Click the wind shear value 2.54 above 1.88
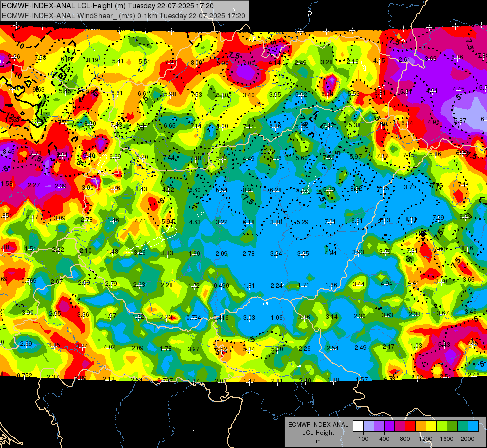The image size is (487, 448). [x=333, y=348]
